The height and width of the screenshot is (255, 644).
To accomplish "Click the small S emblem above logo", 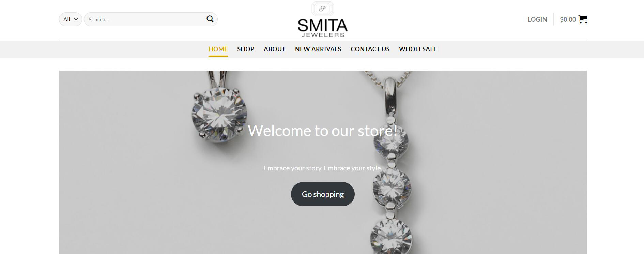I will (x=323, y=9).
